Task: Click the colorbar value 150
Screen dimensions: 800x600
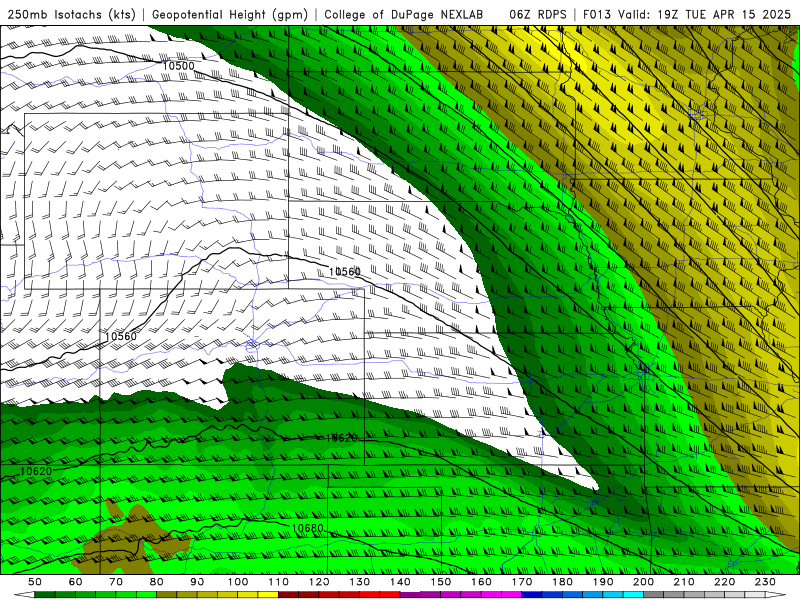Action: point(441,582)
